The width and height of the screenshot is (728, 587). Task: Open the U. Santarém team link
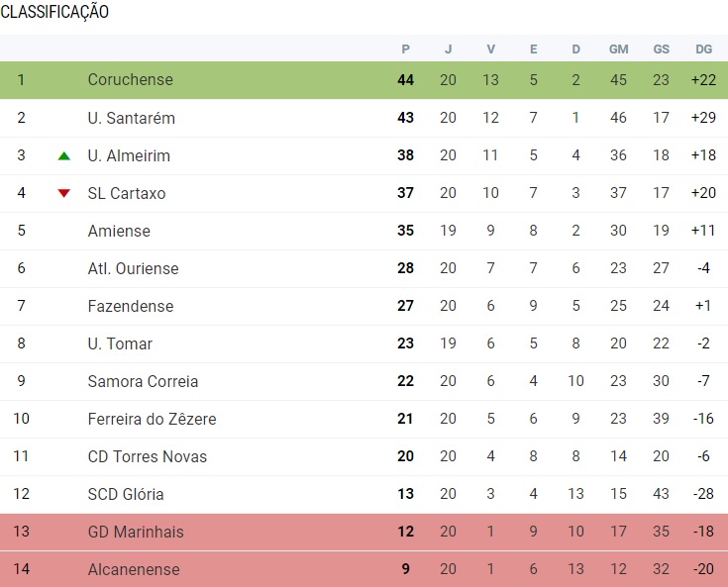pos(132,118)
